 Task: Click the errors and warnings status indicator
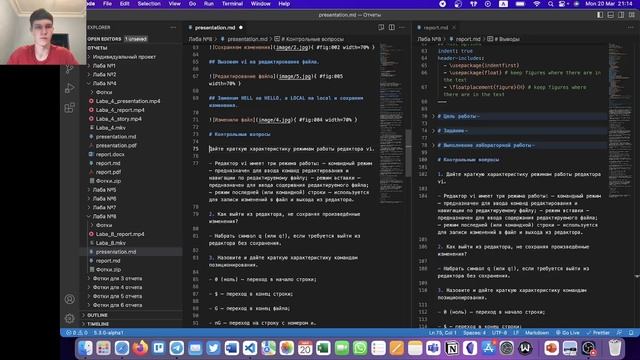[77, 333]
